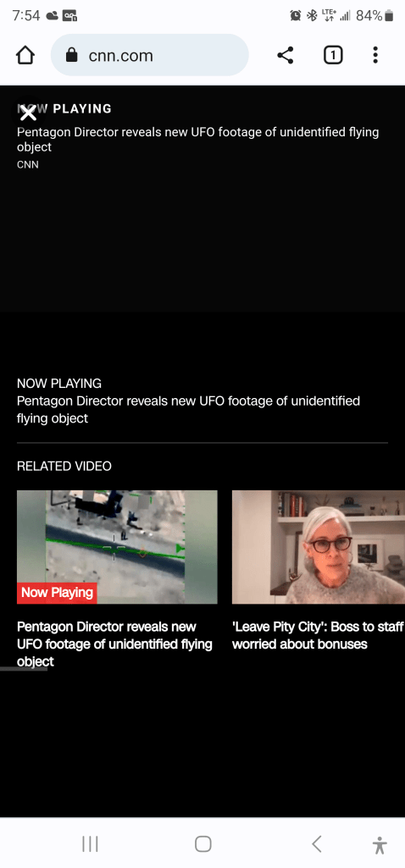Open the share icon in toolbar
405x868 pixels.
click(286, 55)
